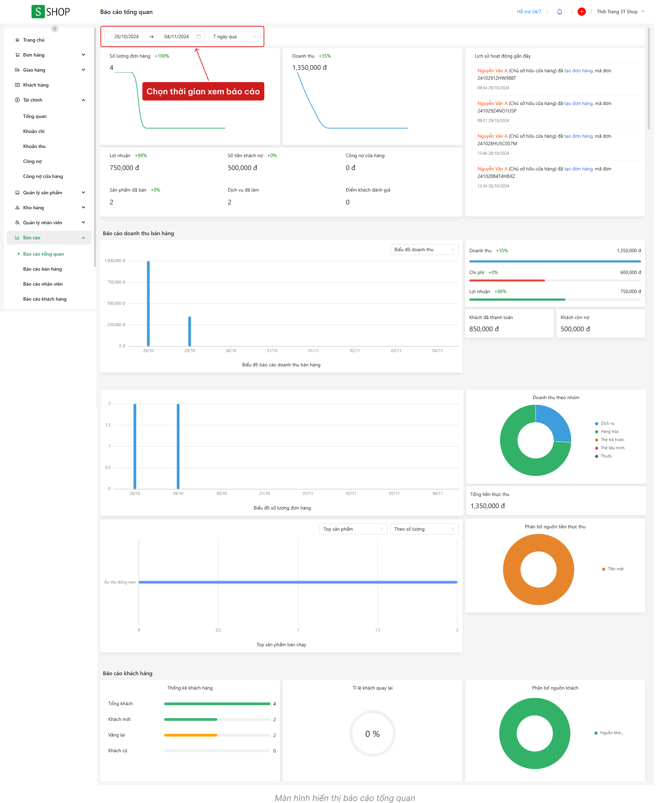Expand the Quản lý sản phẩm chevron
The width and height of the screenshot is (672, 803).
tap(83, 193)
